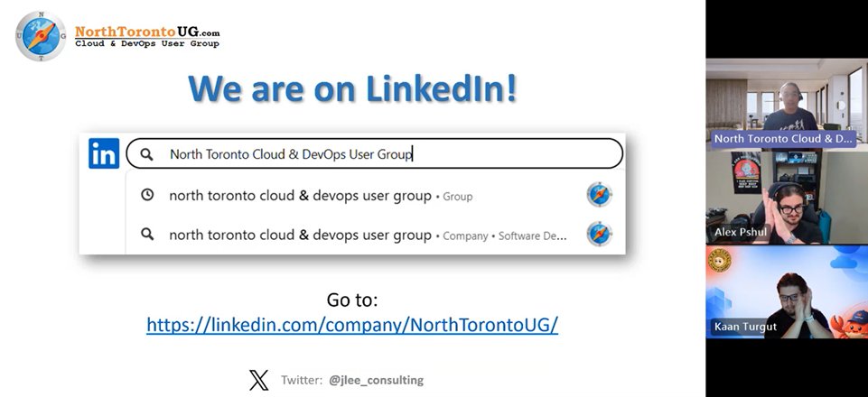Click the Kaan Turgut name label
Viewport: 868px width, 397px height.
pos(745,327)
